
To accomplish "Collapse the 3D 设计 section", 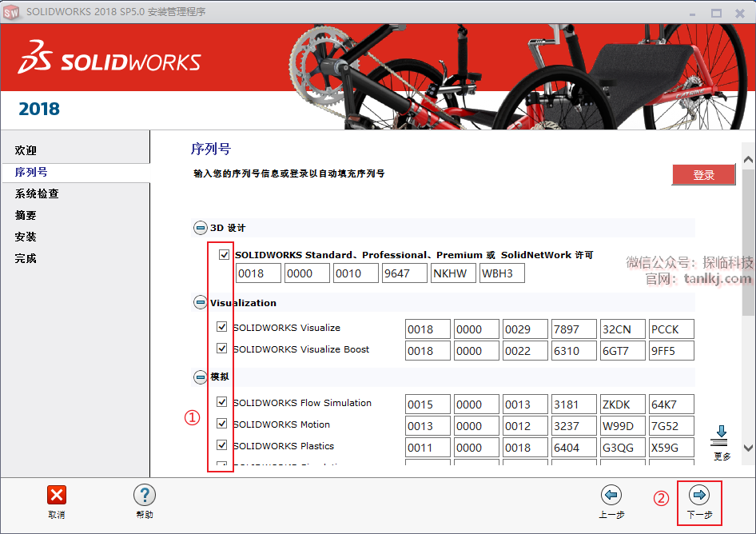I will [x=200, y=228].
